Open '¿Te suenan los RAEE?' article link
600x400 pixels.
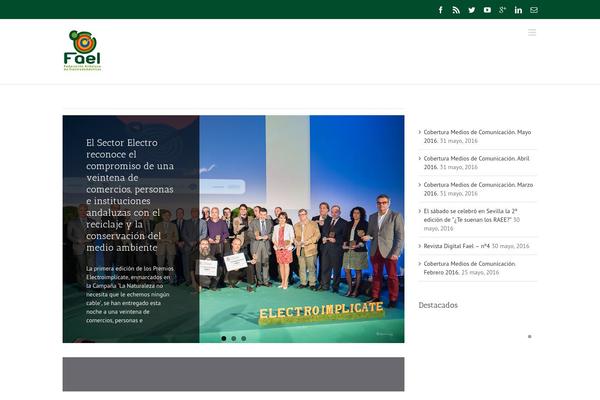471,216
